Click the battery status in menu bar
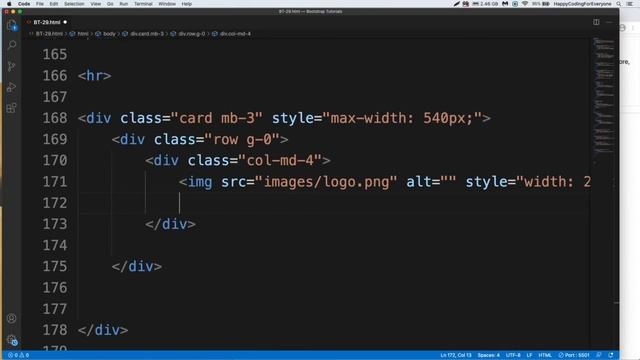Viewport: 640px width, 360px height. pyautogui.click(x=541, y=4)
